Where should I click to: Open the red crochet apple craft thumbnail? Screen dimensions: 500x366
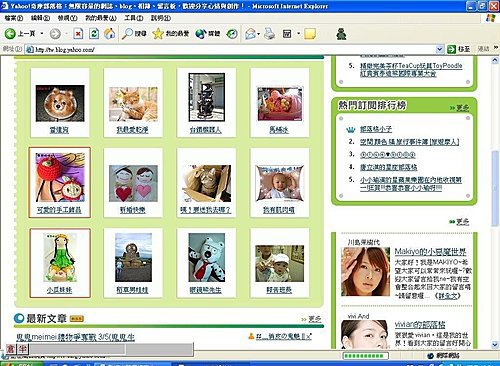coord(60,177)
